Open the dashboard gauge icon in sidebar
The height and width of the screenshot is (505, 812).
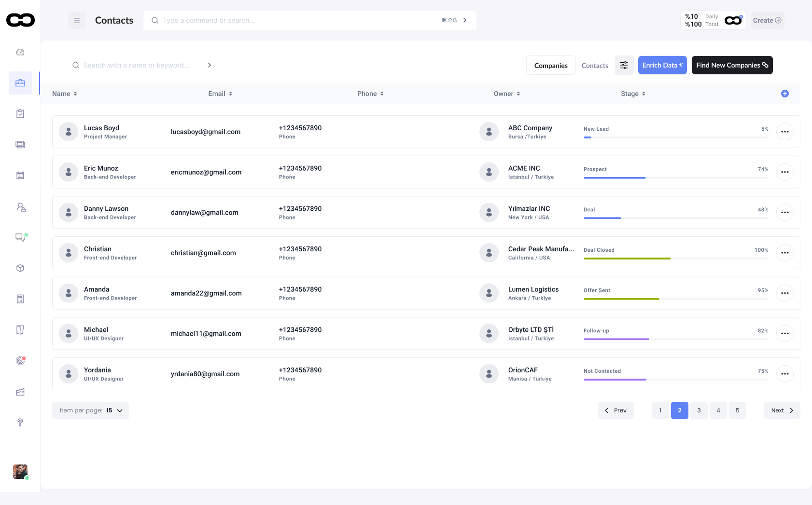point(20,52)
